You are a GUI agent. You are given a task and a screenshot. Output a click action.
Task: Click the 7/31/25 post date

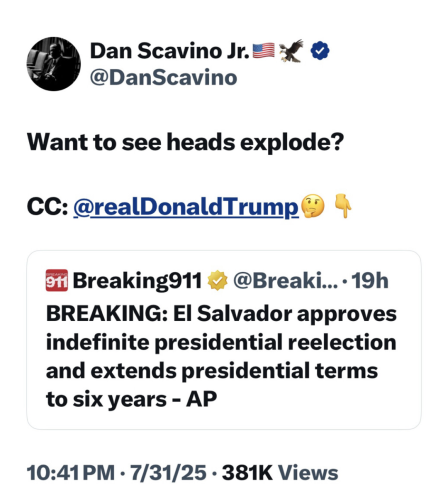coord(168,473)
